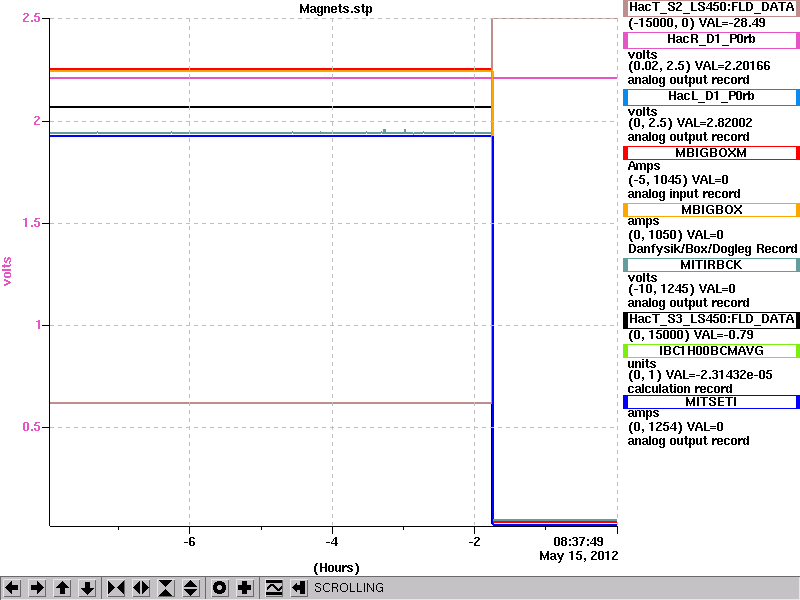Click the (-10, 1245) VAL=0 range text
Image resolution: width=800 pixels, height=600 pixels.
pyautogui.click(x=682, y=289)
